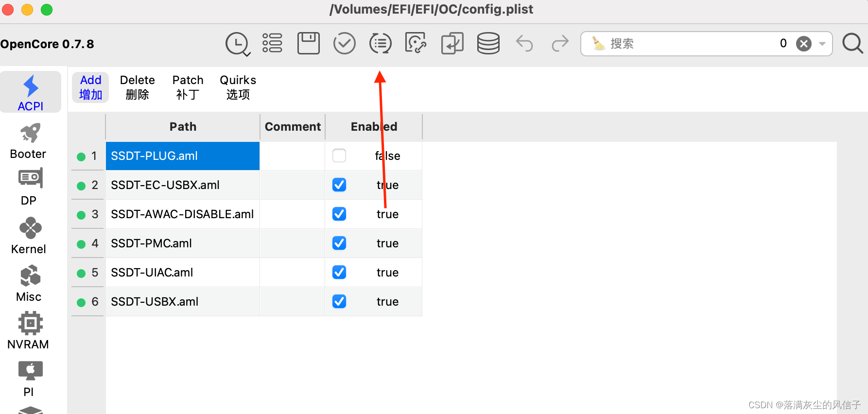Disable the SSDT-EC-USBX.aml checkbox
Image resolution: width=868 pixels, height=414 pixels.
point(339,185)
